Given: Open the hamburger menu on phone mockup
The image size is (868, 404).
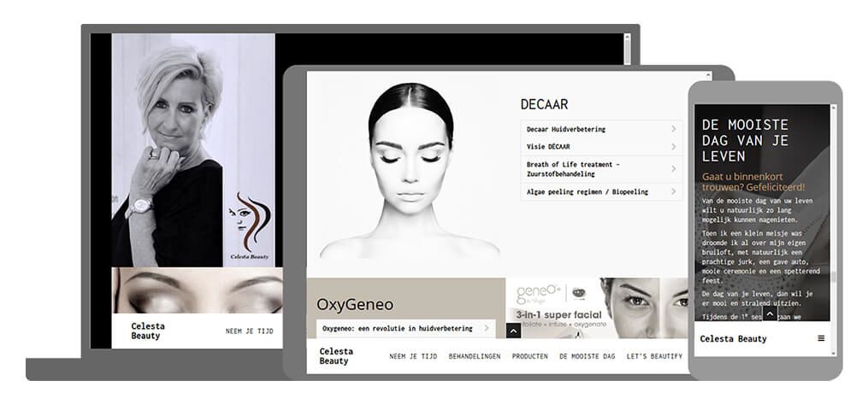Looking at the screenshot, I should (821, 338).
